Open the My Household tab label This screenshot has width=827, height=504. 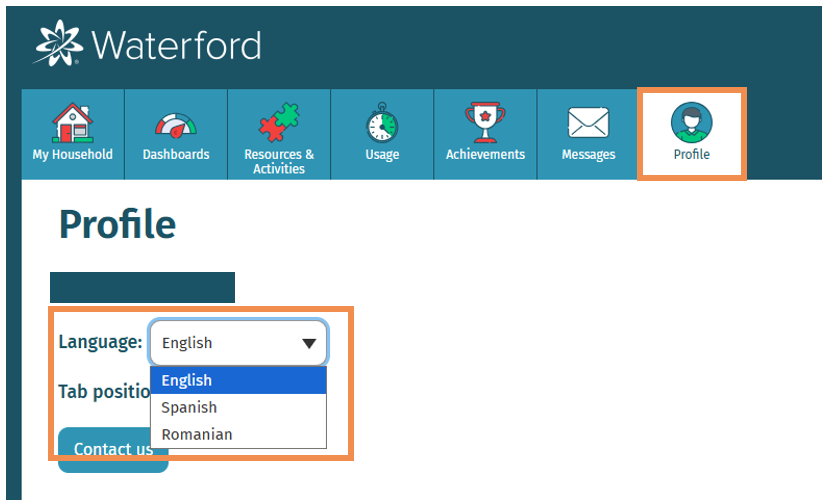pos(73,154)
